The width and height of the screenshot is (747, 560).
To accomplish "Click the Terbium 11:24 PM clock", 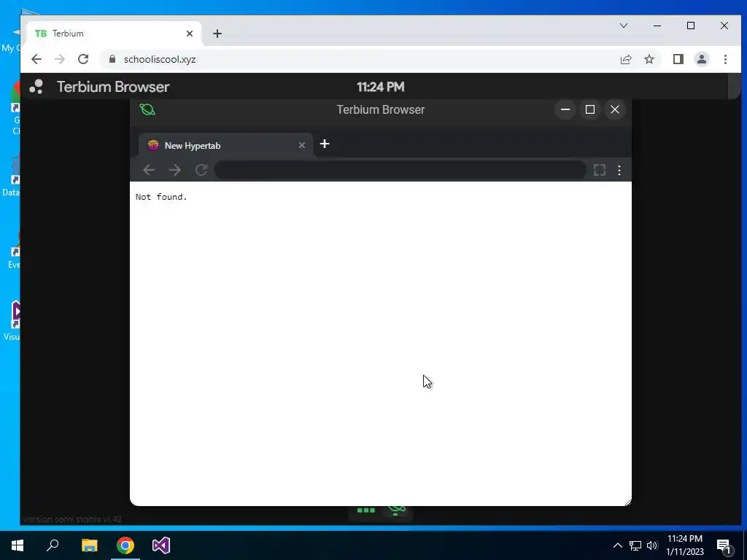I will (x=380, y=87).
